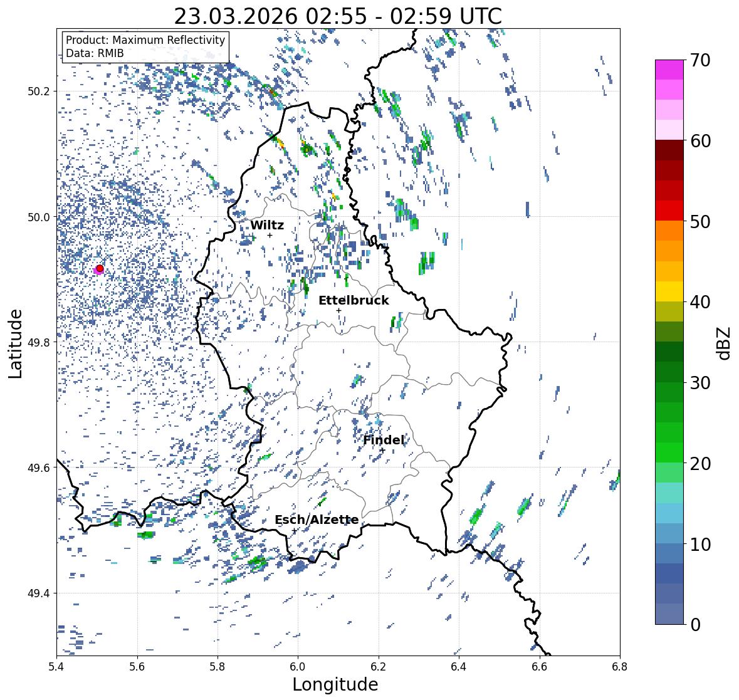Click the bright red colorbar segment above 50
This screenshot has height=700, width=739.
(x=669, y=211)
